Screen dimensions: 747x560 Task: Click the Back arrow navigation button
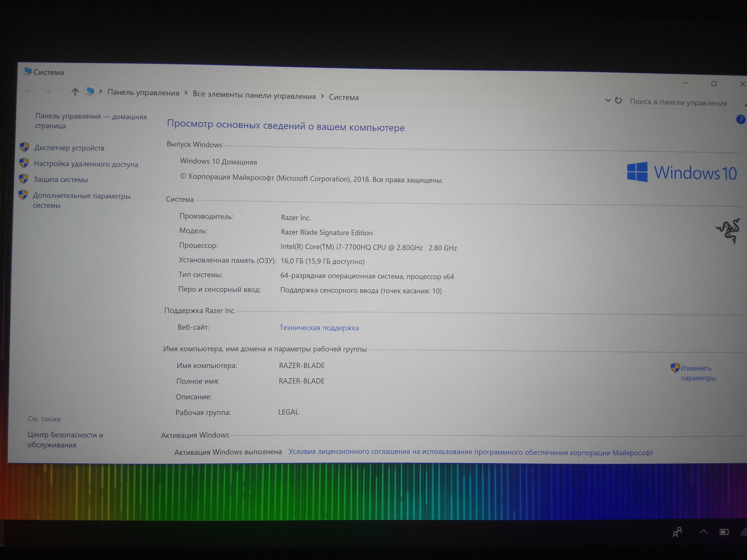29,91
